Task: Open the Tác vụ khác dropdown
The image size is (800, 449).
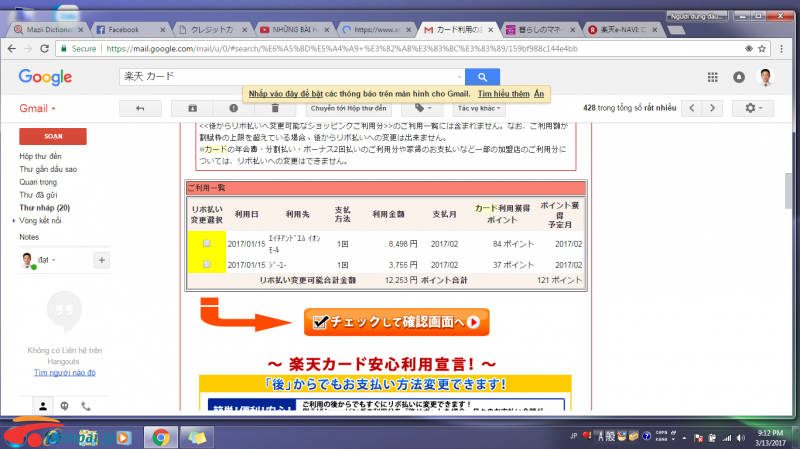Action: [x=479, y=108]
